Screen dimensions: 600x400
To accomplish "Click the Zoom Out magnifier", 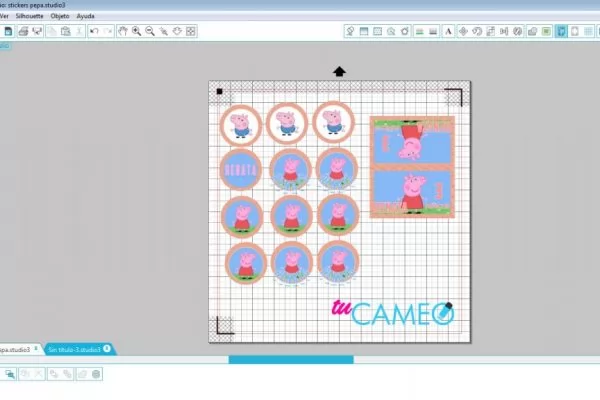I will pos(150,31).
